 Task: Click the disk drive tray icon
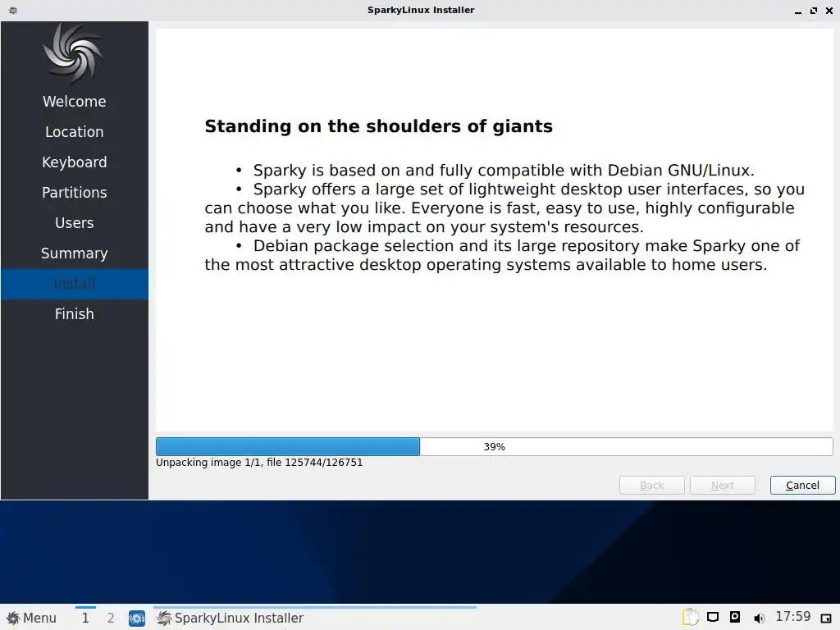tap(735, 617)
